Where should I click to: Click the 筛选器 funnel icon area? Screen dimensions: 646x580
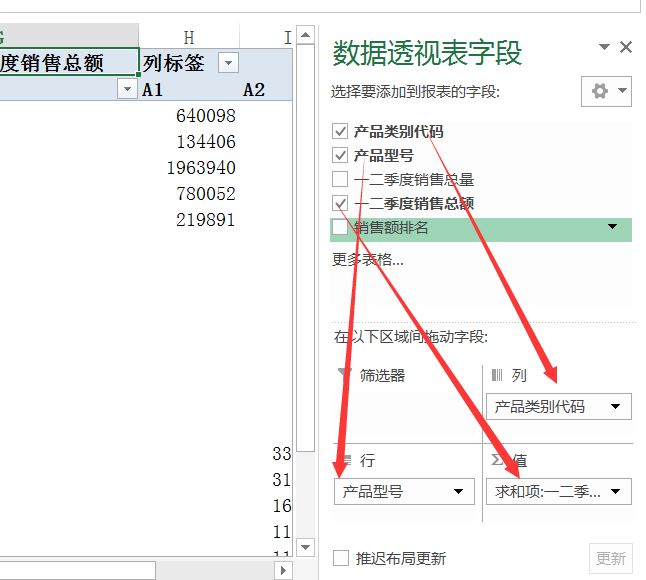point(345,375)
